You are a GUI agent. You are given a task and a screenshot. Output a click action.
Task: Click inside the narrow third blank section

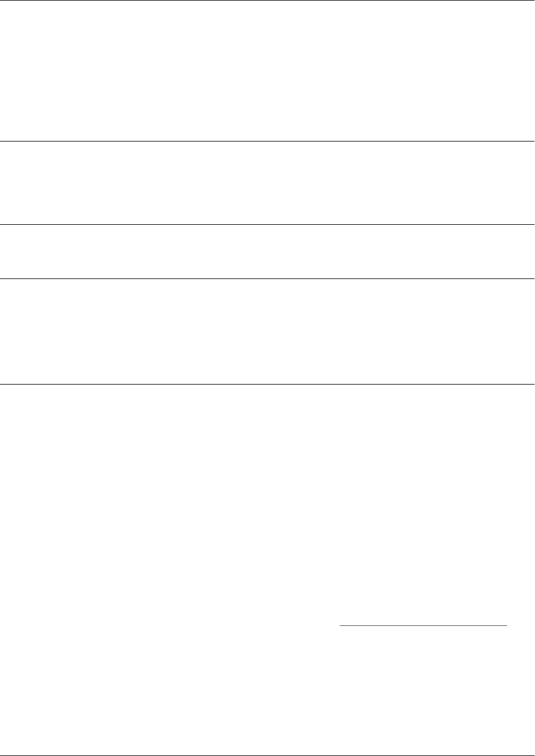pyautogui.click(x=267, y=252)
